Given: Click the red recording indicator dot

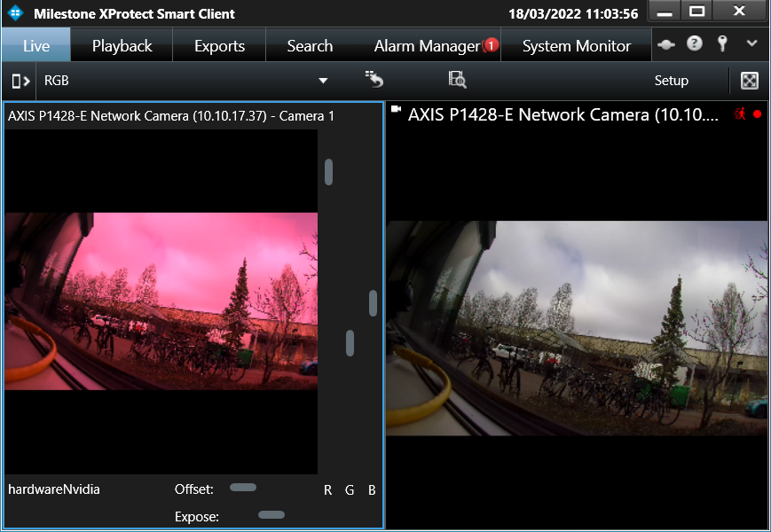Looking at the screenshot, I should 757,114.
